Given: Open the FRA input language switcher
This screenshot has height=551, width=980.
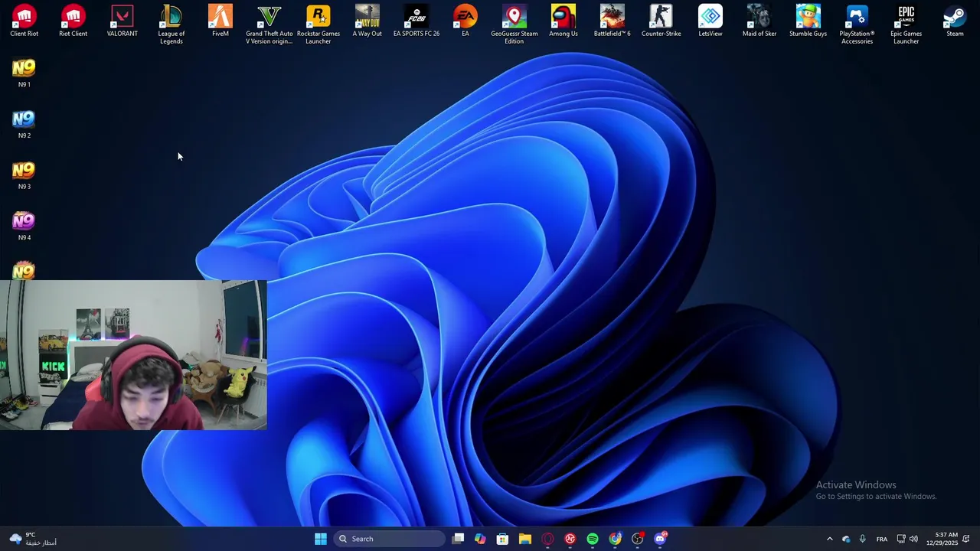Looking at the screenshot, I should tap(882, 539).
